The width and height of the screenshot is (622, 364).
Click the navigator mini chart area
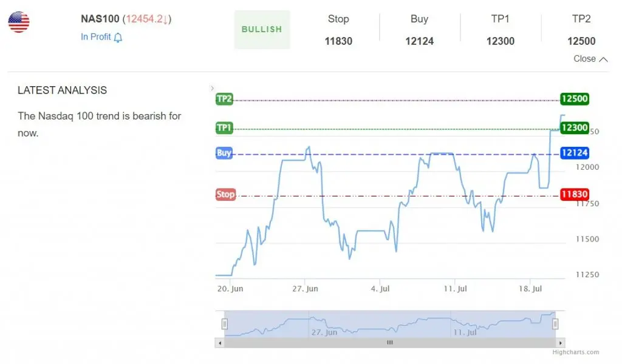390,324
